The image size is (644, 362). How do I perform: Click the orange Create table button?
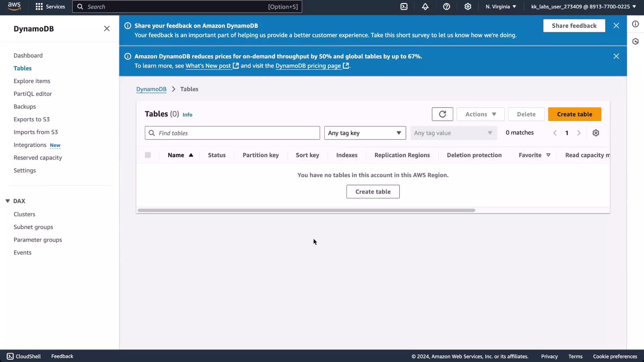(x=575, y=114)
